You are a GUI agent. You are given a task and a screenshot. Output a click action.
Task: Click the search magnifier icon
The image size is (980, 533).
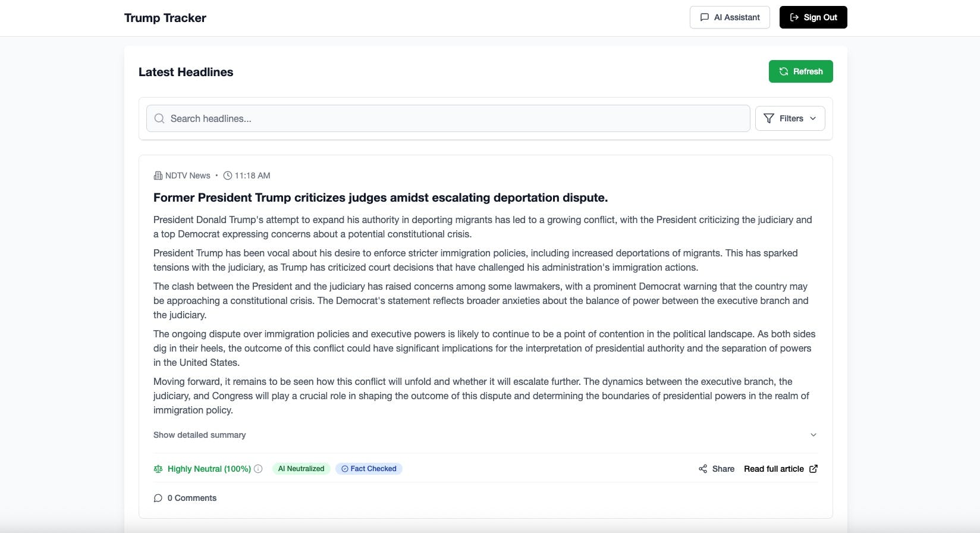click(x=159, y=118)
